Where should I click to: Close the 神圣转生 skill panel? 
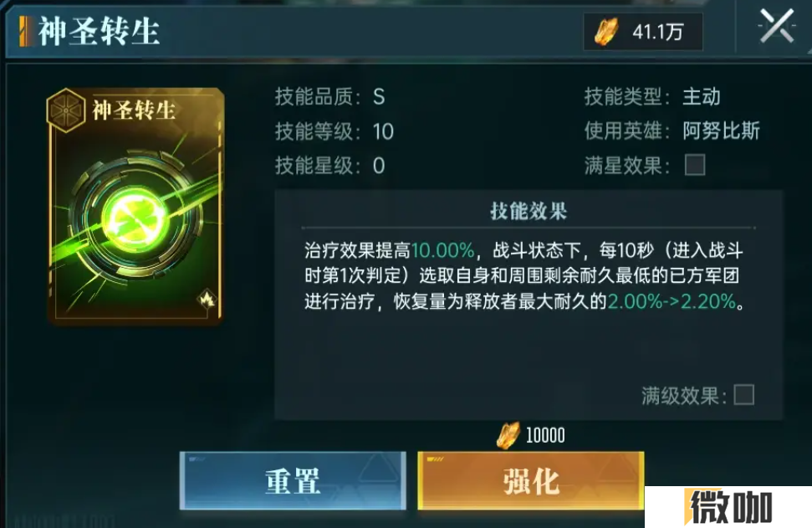[x=776, y=27]
